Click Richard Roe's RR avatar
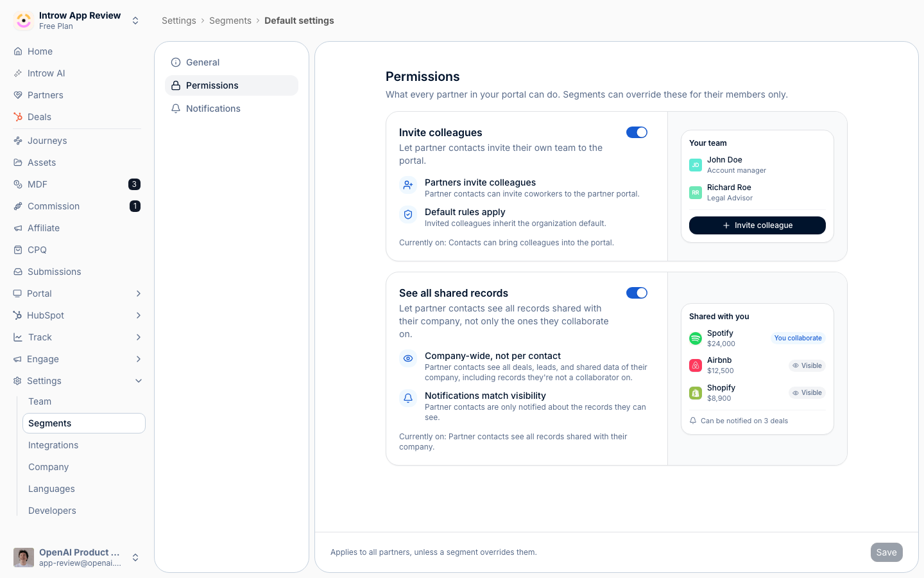Image resolution: width=924 pixels, height=578 pixels. [x=696, y=193]
